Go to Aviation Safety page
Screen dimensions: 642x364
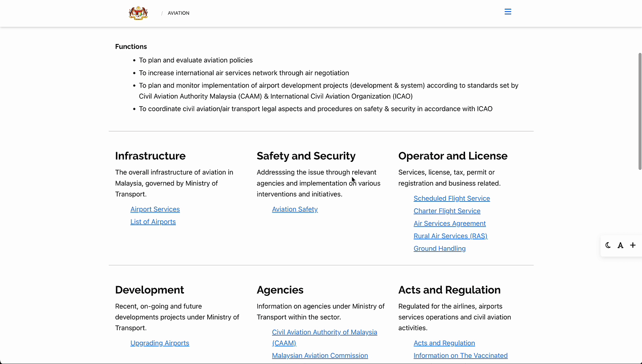pyautogui.click(x=295, y=209)
